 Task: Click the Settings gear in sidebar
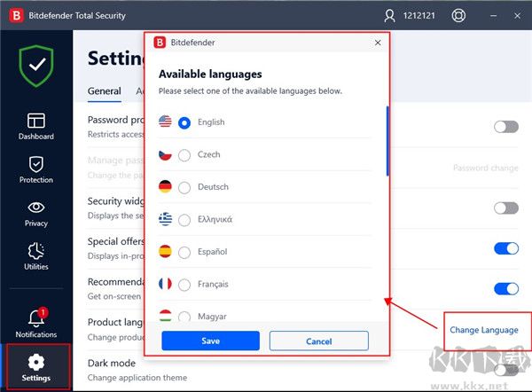click(36, 367)
